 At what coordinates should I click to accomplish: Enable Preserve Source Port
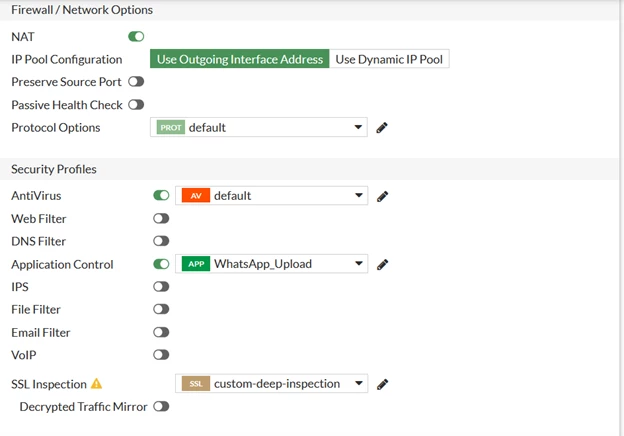coord(136,82)
